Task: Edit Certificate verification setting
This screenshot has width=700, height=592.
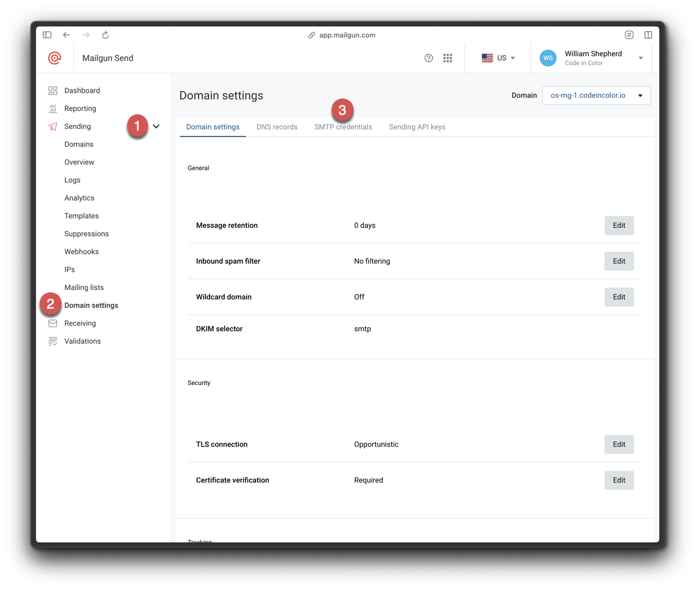Action: pyautogui.click(x=619, y=480)
